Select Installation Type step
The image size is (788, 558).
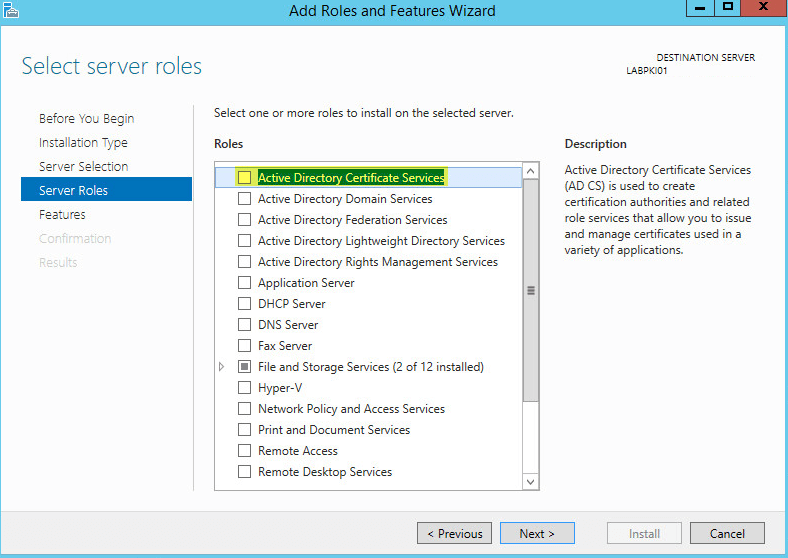click(83, 143)
